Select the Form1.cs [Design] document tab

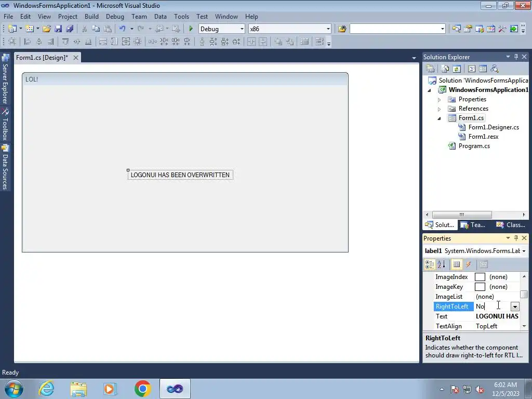coord(42,57)
